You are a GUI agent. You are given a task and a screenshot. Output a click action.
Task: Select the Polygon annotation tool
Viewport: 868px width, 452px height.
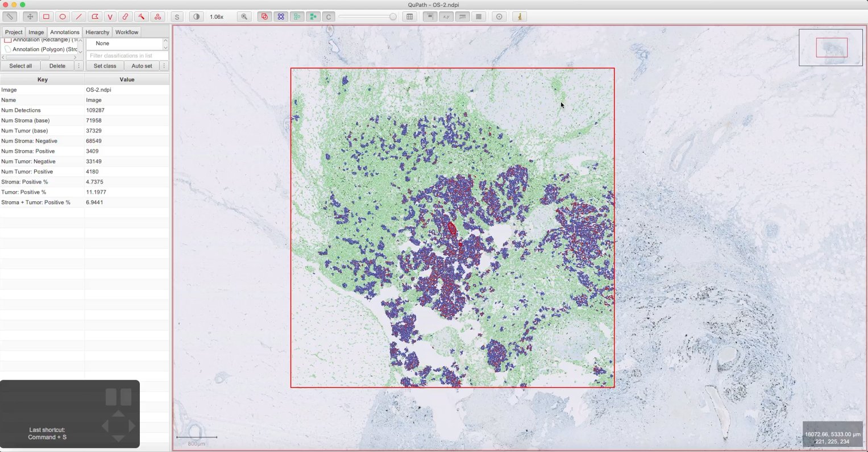click(95, 16)
